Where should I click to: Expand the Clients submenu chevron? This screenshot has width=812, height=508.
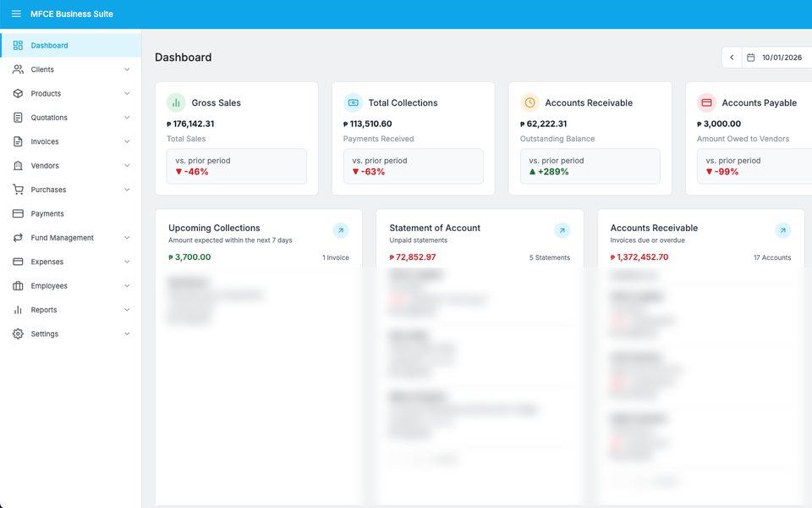[127, 69]
